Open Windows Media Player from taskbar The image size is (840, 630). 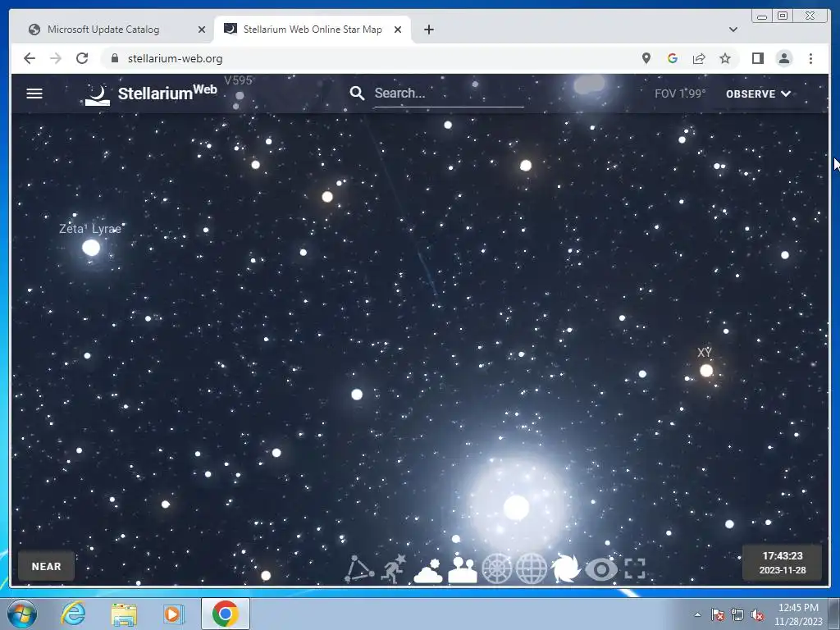point(174,614)
